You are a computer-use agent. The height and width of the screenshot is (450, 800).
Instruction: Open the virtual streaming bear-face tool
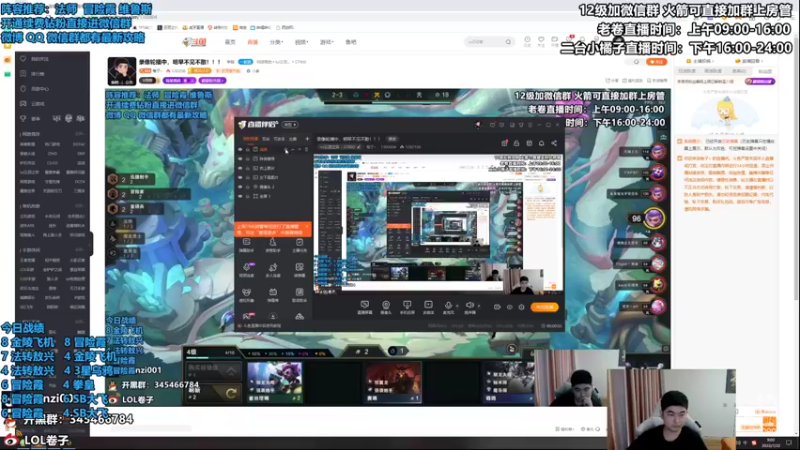[x=246, y=294]
